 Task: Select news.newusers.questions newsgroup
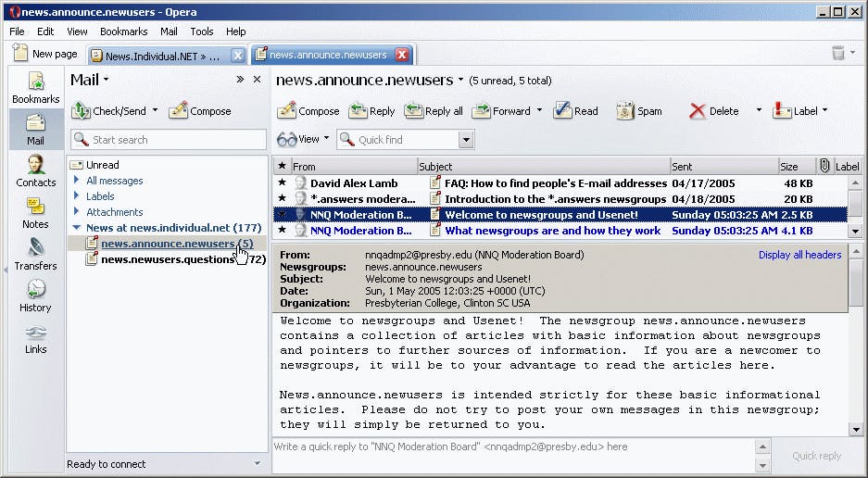[167, 259]
